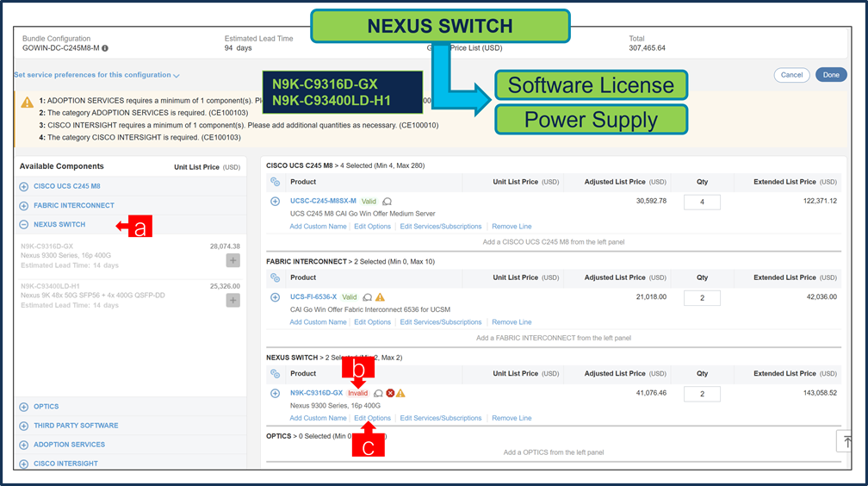Click link icon in FABRIC INTERCONNECT table header
The width and height of the screenshot is (868, 486).
click(276, 277)
